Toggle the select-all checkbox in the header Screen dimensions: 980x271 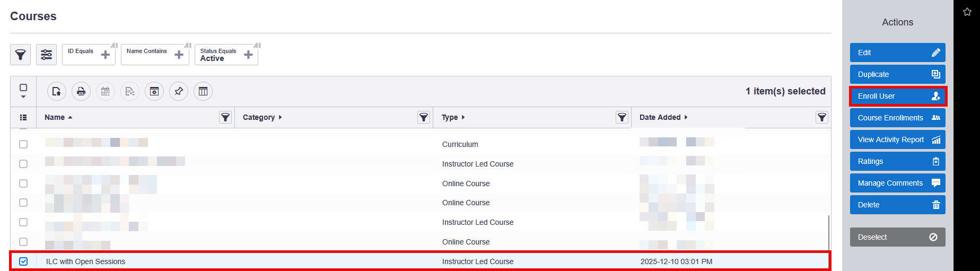click(x=23, y=88)
